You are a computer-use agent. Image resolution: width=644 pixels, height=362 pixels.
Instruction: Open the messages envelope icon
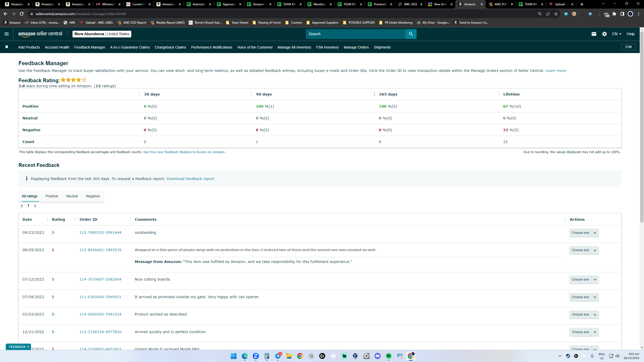click(594, 34)
